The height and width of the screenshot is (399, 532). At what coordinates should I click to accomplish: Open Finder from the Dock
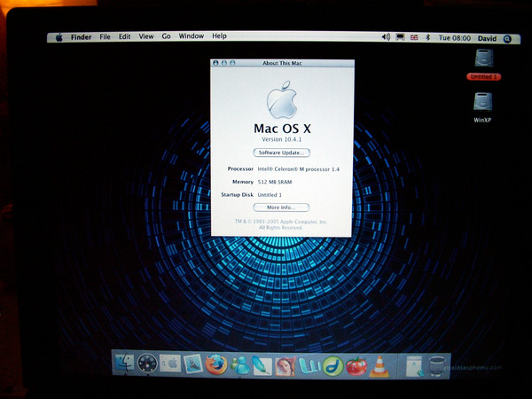point(125,364)
